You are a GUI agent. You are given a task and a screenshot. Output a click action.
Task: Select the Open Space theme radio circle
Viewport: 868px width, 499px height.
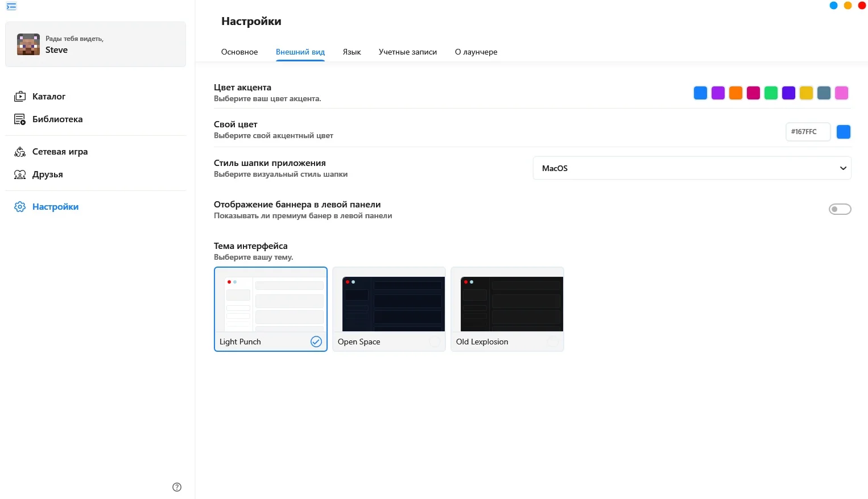tap(435, 342)
